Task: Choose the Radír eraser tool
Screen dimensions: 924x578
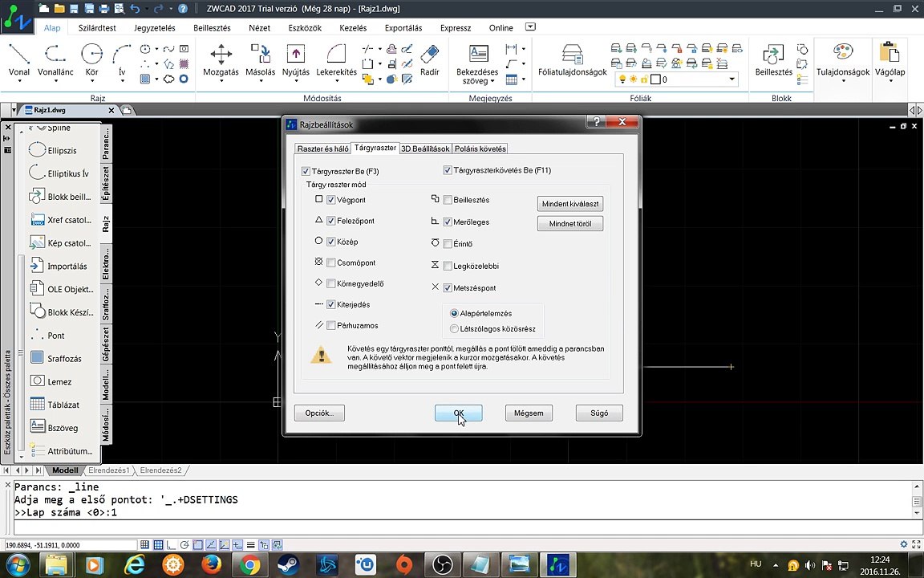Action: tap(430, 61)
